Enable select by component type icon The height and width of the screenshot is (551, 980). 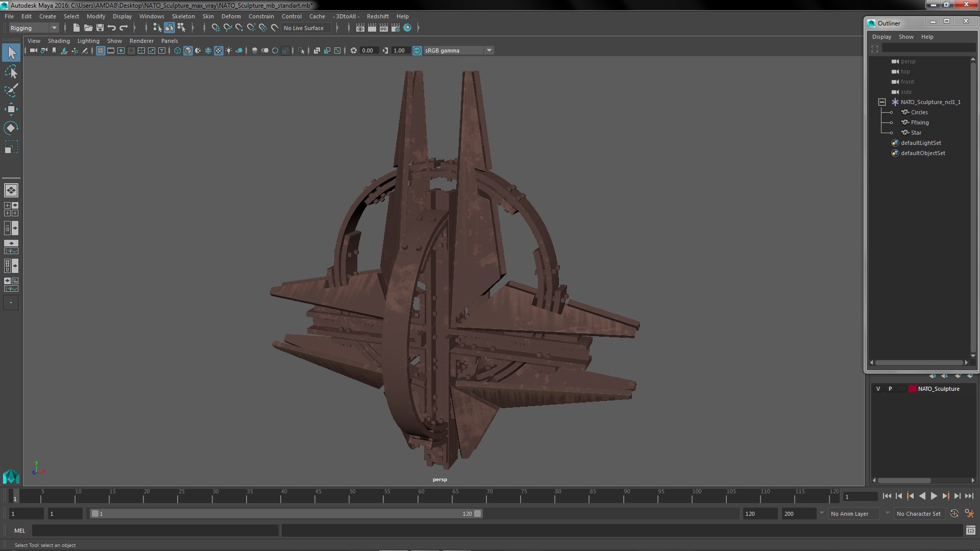click(x=181, y=28)
